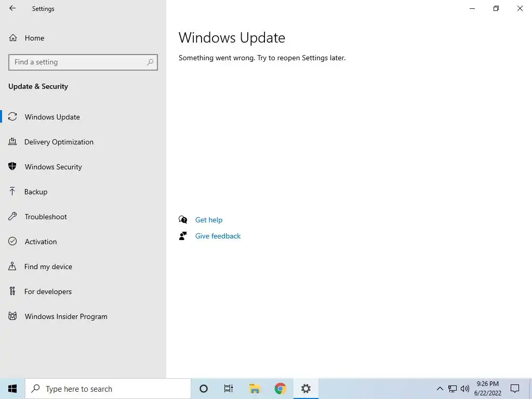
Task: Click the Give feedback person icon
Action: click(x=183, y=236)
